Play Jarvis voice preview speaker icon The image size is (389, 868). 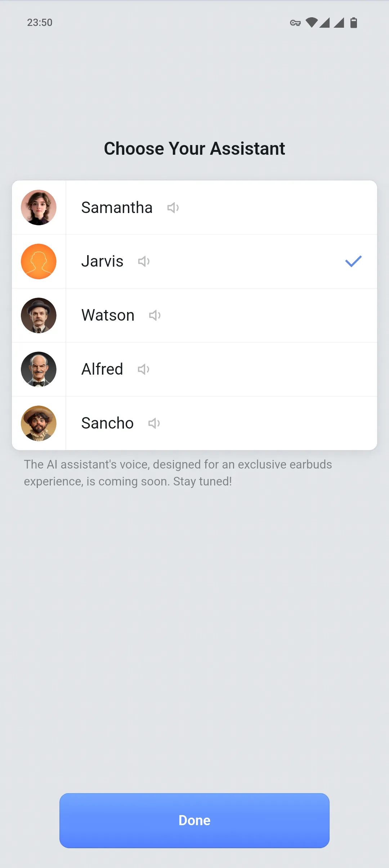point(144,261)
